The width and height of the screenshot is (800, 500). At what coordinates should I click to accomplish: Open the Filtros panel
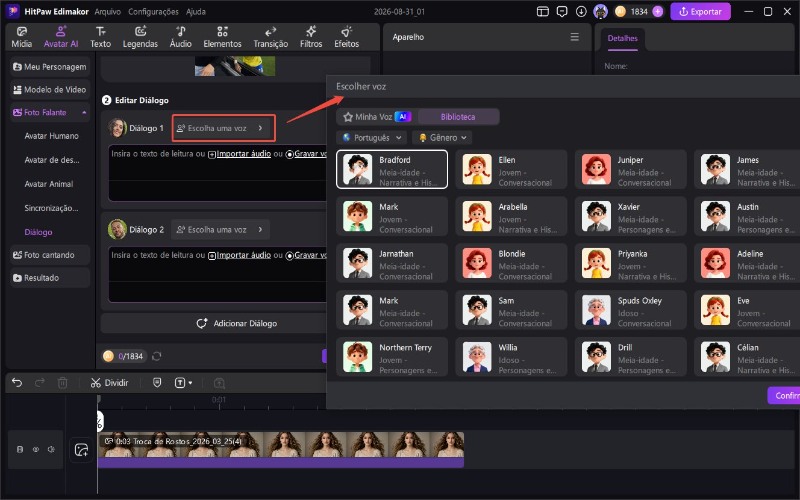(311, 37)
